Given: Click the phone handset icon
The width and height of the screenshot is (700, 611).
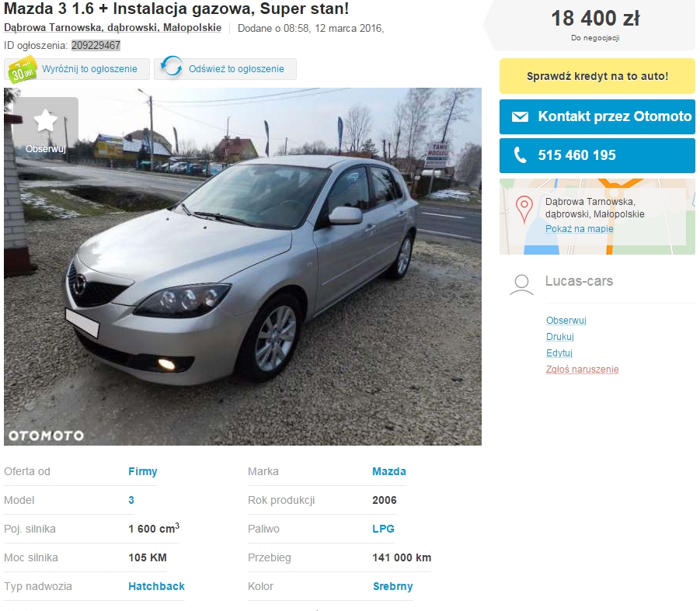Looking at the screenshot, I should coord(520,155).
